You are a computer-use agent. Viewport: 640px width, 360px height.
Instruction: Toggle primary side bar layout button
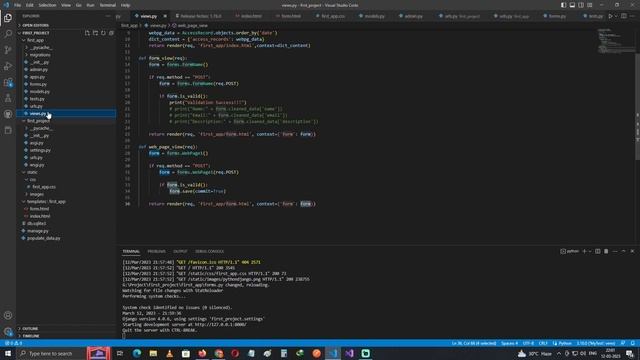pyautogui.click(x=563, y=5)
